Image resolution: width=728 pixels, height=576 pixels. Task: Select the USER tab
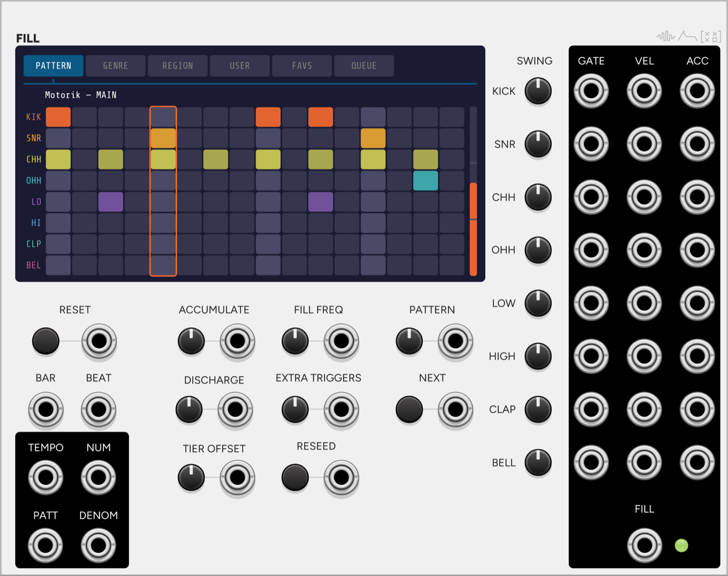tap(240, 66)
